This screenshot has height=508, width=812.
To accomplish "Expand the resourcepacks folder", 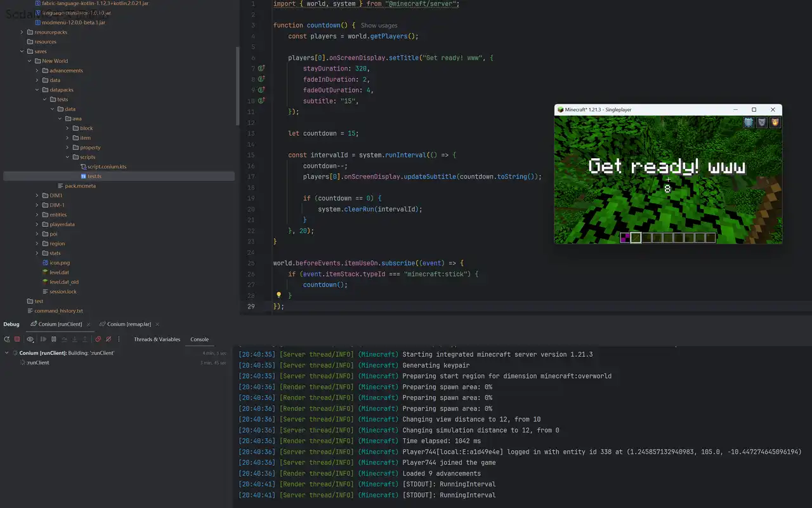I will click(x=22, y=32).
